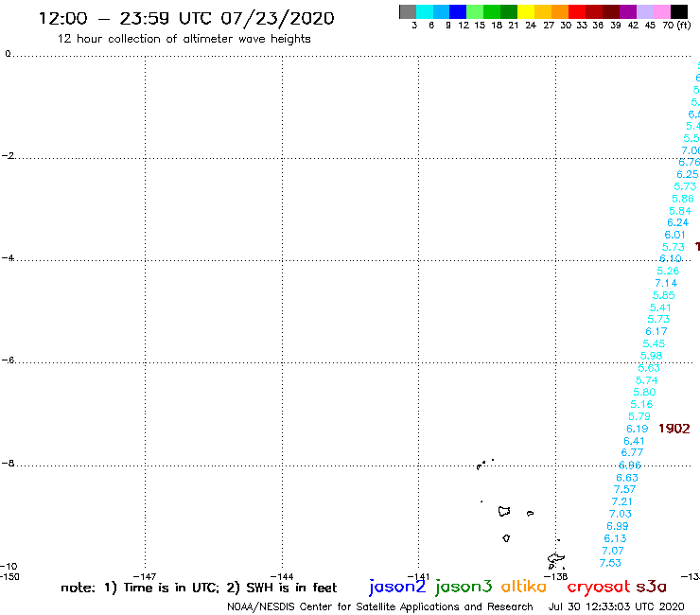The height and width of the screenshot is (615, 700).
Task: Click the wave height value 6.41
Action: pyautogui.click(x=635, y=441)
